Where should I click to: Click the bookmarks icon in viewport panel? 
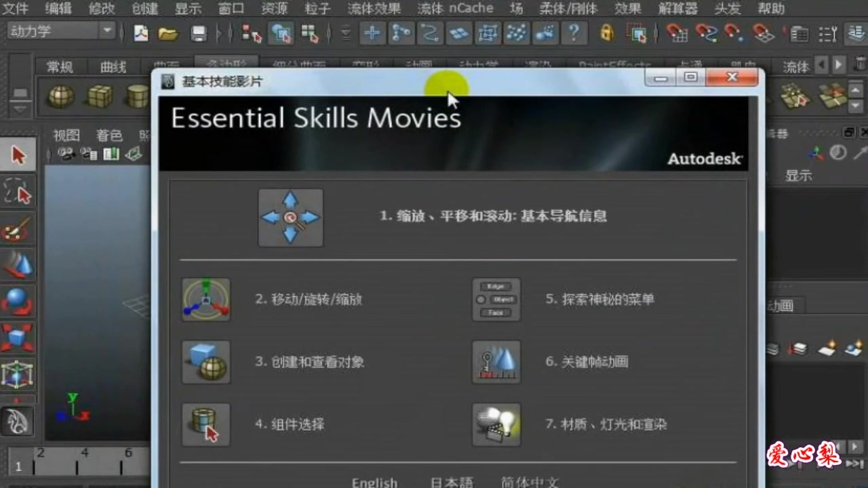point(111,155)
